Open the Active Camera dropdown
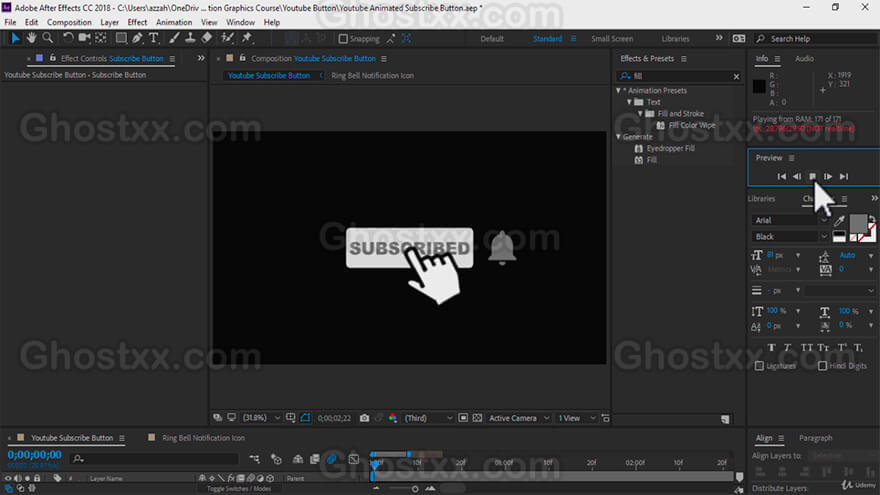Viewport: 880px width, 495px height. click(519, 418)
